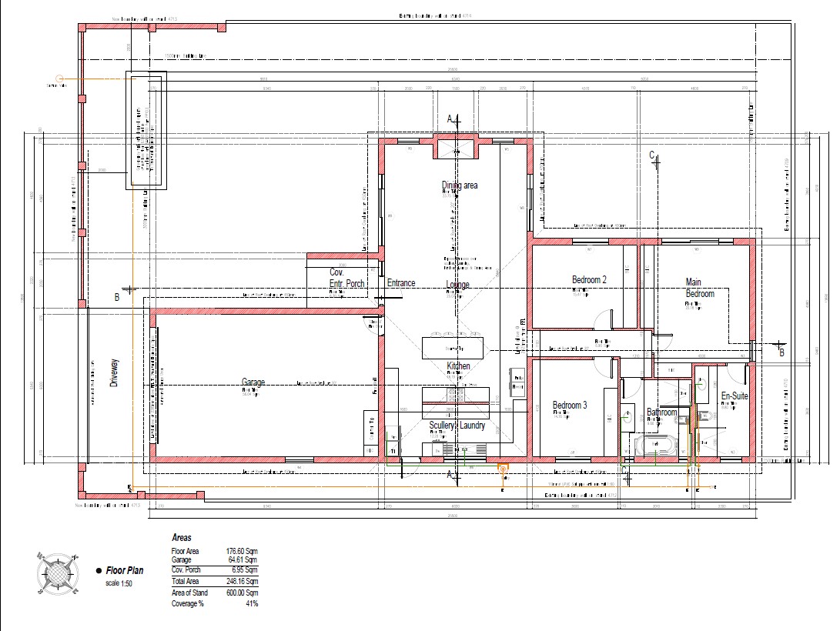Click the stove hob symbol below the Kitchen label

tap(455, 394)
